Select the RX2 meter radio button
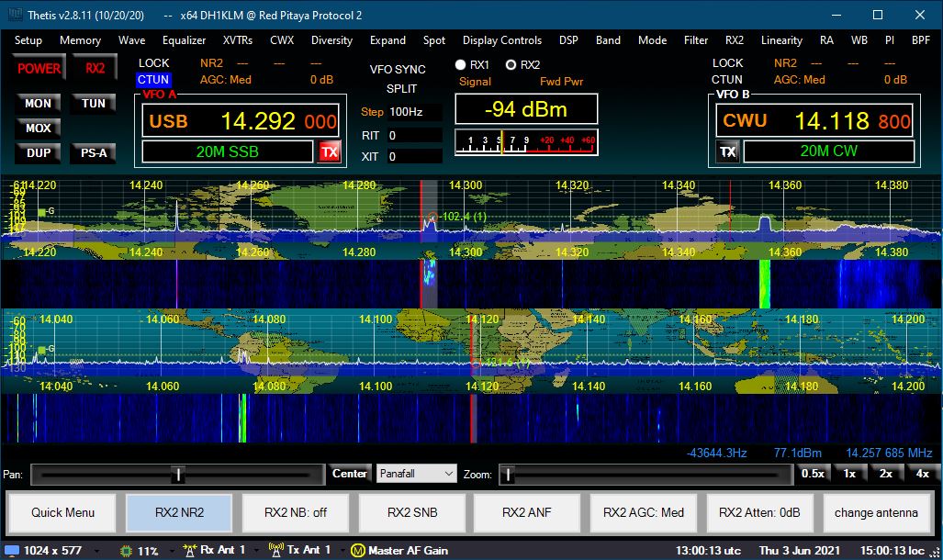Viewport: 943px width, 560px height. [511, 65]
